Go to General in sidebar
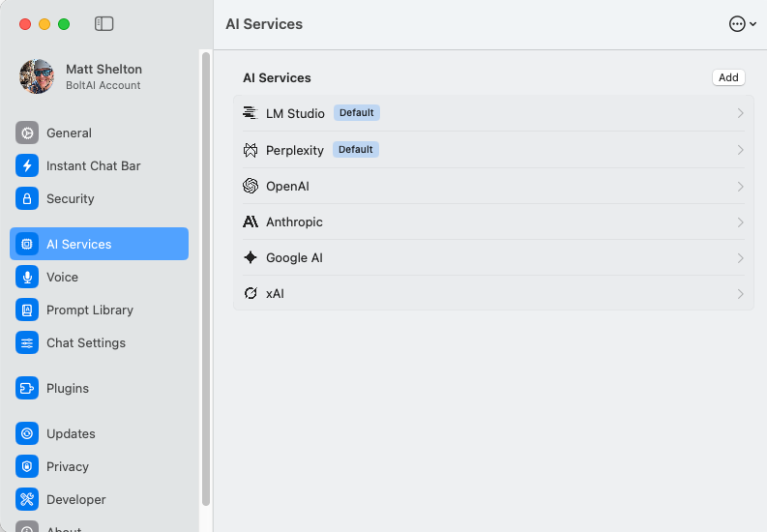This screenshot has width=767, height=532. [x=69, y=133]
